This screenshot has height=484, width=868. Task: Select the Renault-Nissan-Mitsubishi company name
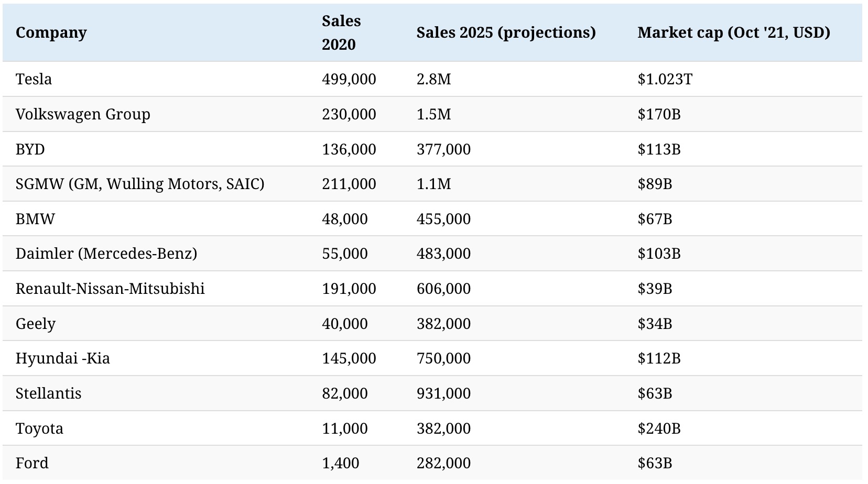coord(110,289)
